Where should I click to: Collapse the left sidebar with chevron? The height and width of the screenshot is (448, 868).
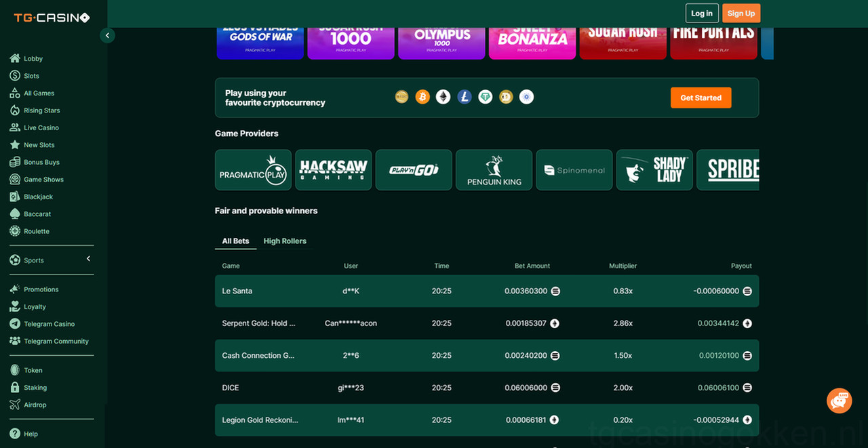[x=107, y=35]
